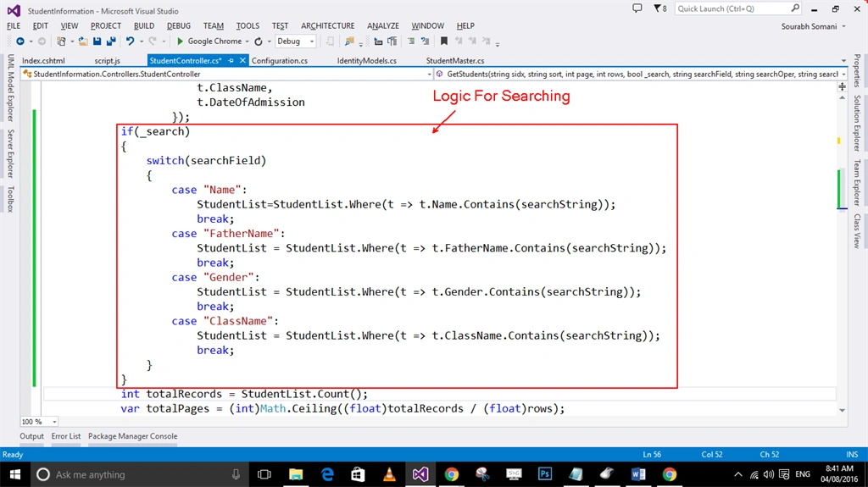Toggle a bookmark with the bookmark icon
The height and width of the screenshot is (487, 868).
[x=444, y=41]
